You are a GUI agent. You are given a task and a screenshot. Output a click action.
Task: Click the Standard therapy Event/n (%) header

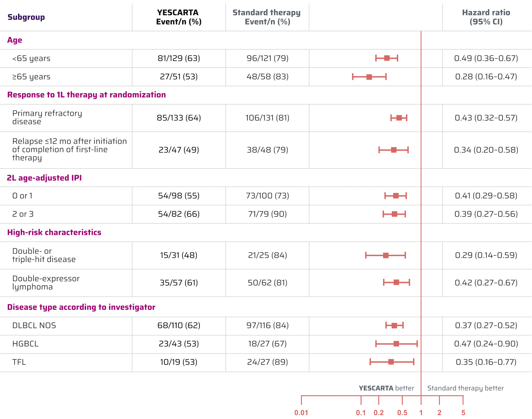coord(267,17)
